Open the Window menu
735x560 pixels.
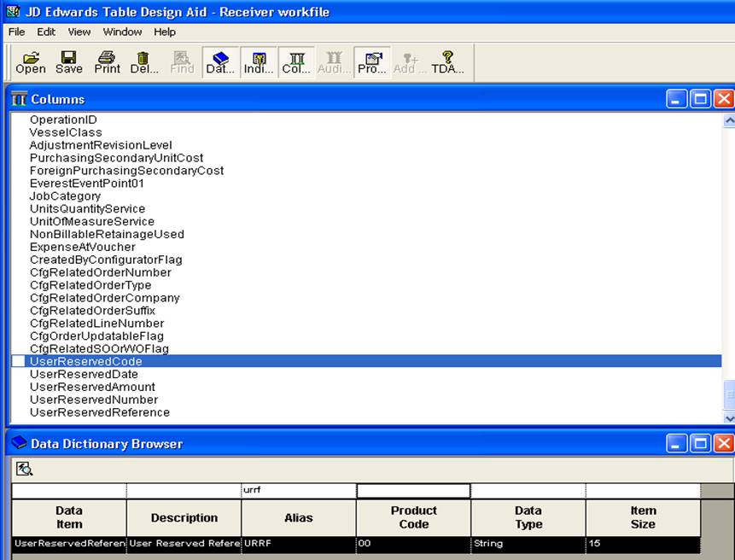[x=122, y=32]
